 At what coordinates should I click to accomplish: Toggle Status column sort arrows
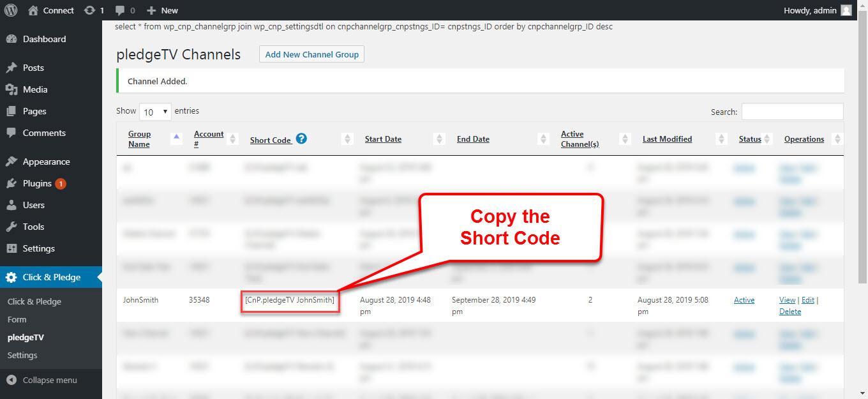tap(767, 139)
